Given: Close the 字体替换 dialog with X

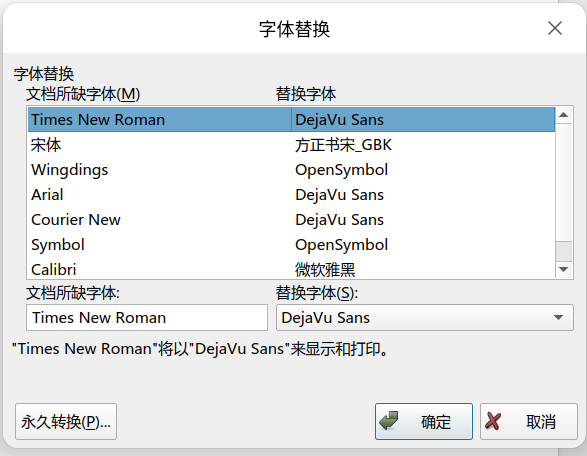Looking at the screenshot, I should (x=554, y=28).
